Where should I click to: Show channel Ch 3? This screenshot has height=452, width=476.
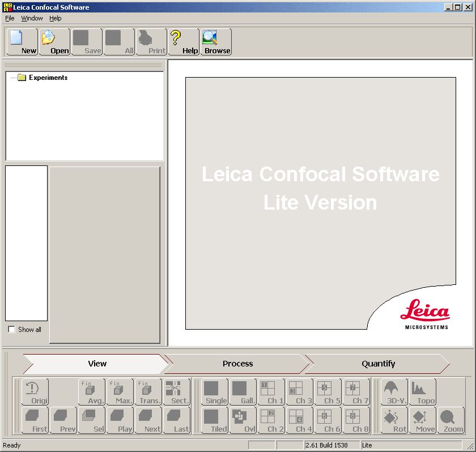(x=300, y=392)
